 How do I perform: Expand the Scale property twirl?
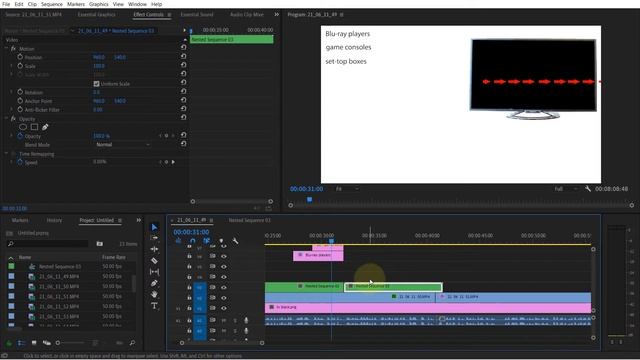11,66
